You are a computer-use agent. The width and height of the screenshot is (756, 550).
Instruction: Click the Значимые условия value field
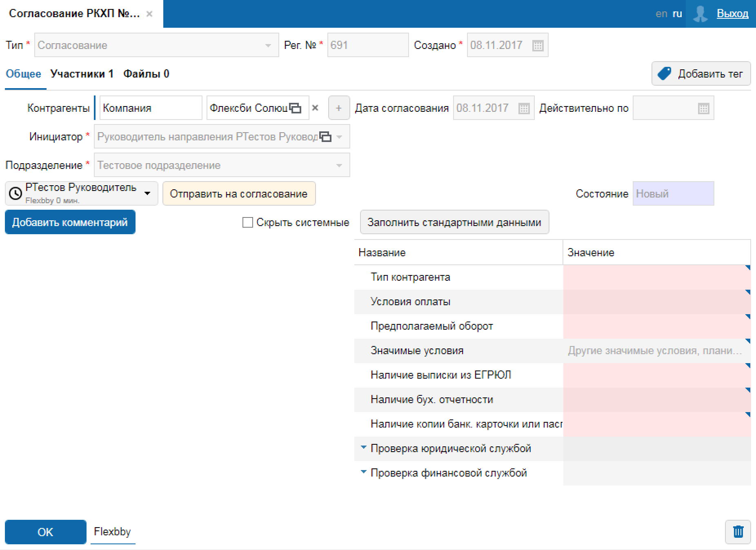click(x=654, y=351)
